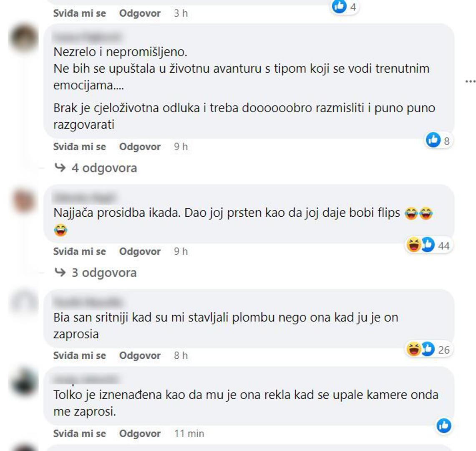Screen dimensions: 476x451
Task: Open '8 h' timestamp on plomba comment
Action: click(181, 355)
